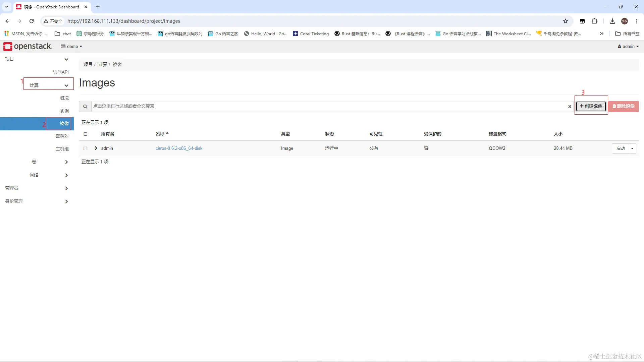The width and height of the screenshot is (644, 362).
Task: Clear the filter with X icon
Action: coord(569,107)
